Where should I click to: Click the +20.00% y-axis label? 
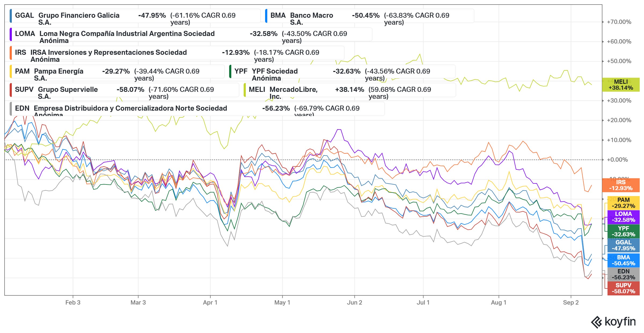[619, 120]
